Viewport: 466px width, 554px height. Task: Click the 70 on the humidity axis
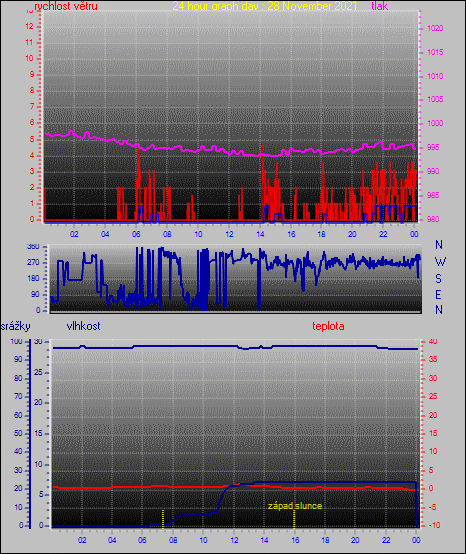(x=18, y=396)
